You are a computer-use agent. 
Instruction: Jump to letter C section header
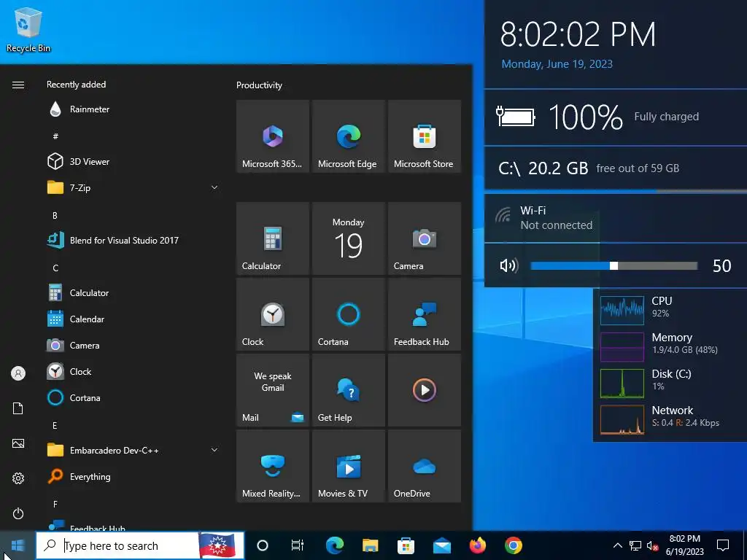[55, 268]
